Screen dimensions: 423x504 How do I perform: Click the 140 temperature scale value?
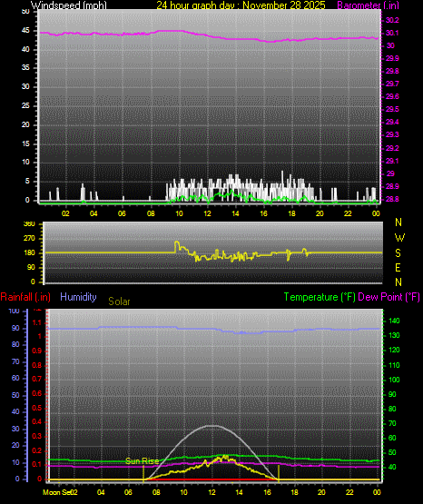tap(394, 321)
